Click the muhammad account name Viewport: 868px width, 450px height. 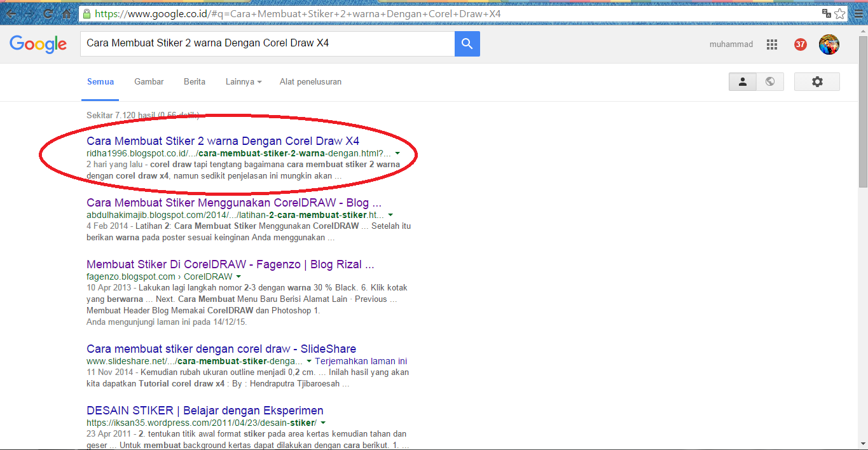pyautogui.click(x=731, y=44)
